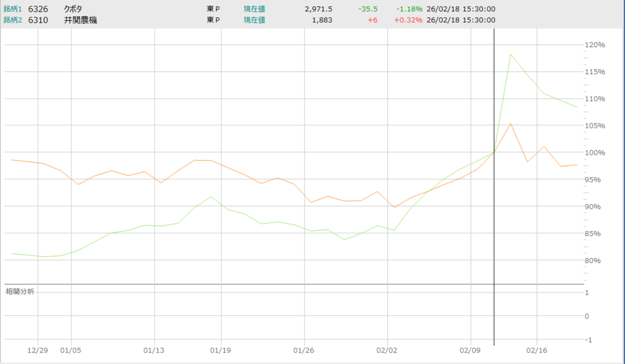
Task: Click the 02/16 date on the time axis
Action: (x=537, y=350)
